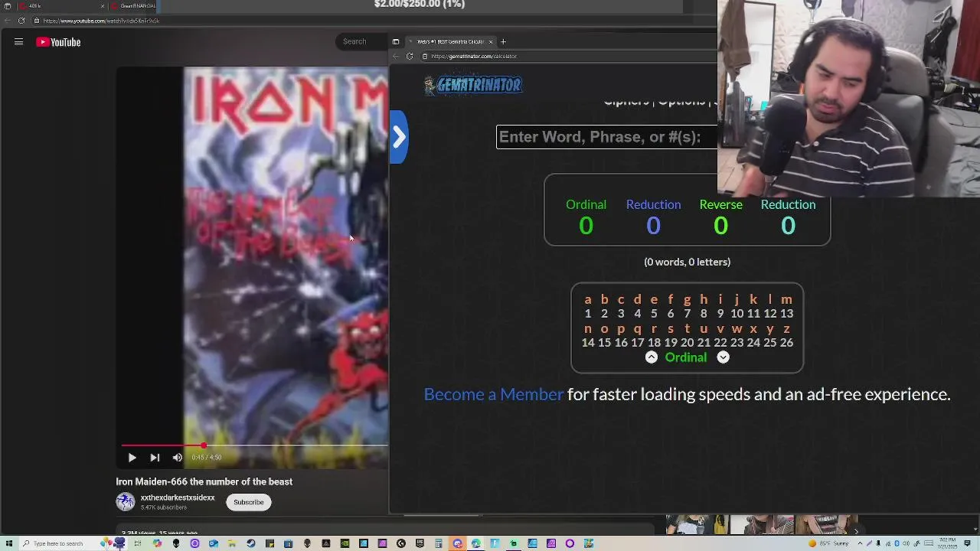
Task: Reload the Gematrinator page
Action: (x=410, y=56)
